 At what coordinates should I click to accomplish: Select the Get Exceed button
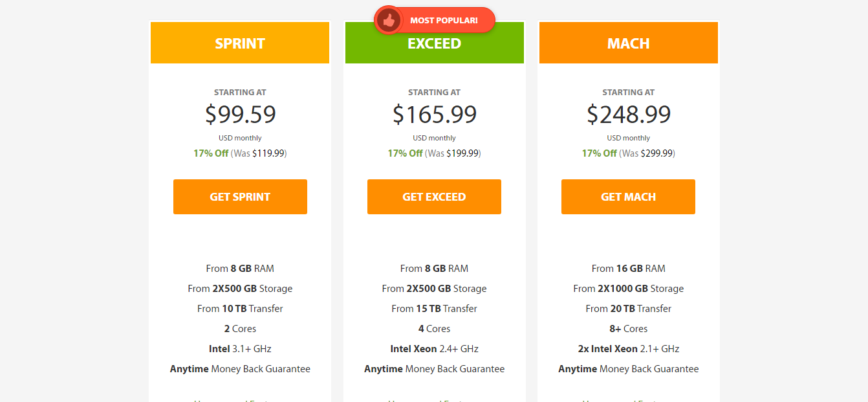434,197
